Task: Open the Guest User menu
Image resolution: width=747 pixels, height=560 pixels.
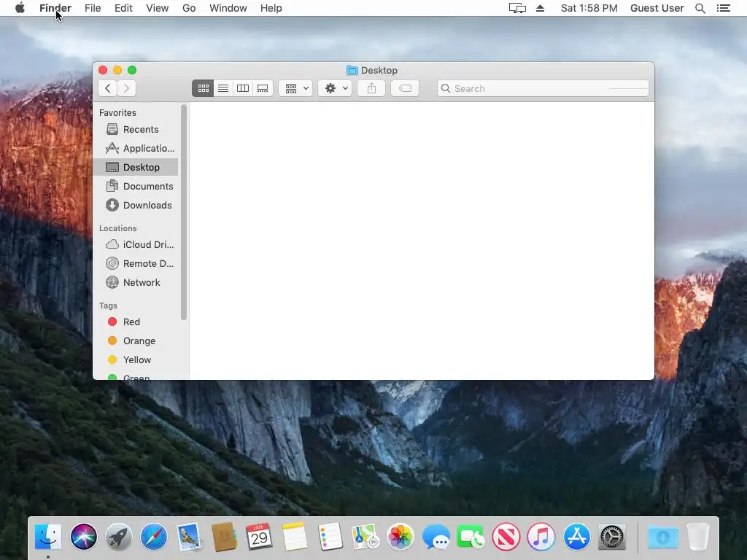Action: (657, 8)
